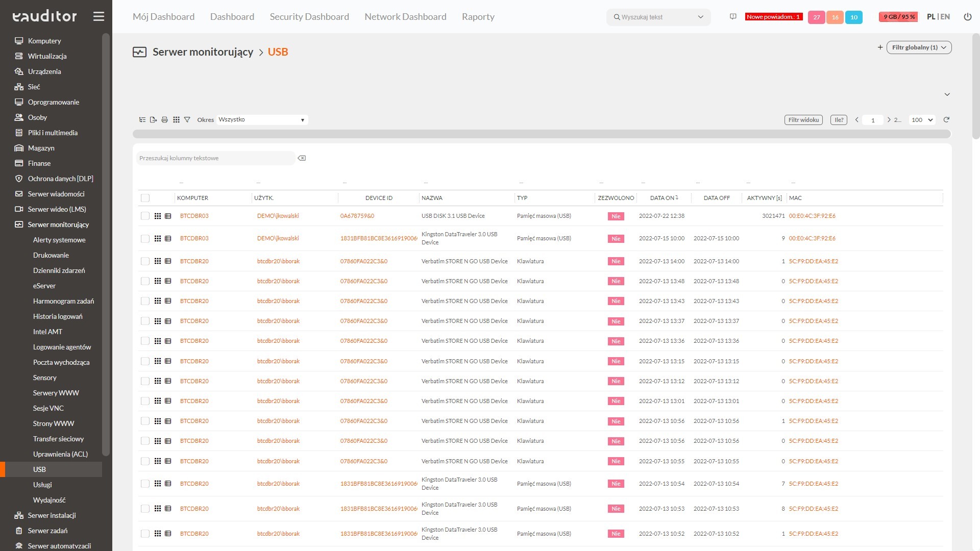Open Historia logowań in the sidebar
This screenshot has height=551, width=980.
tap(58, 316)
